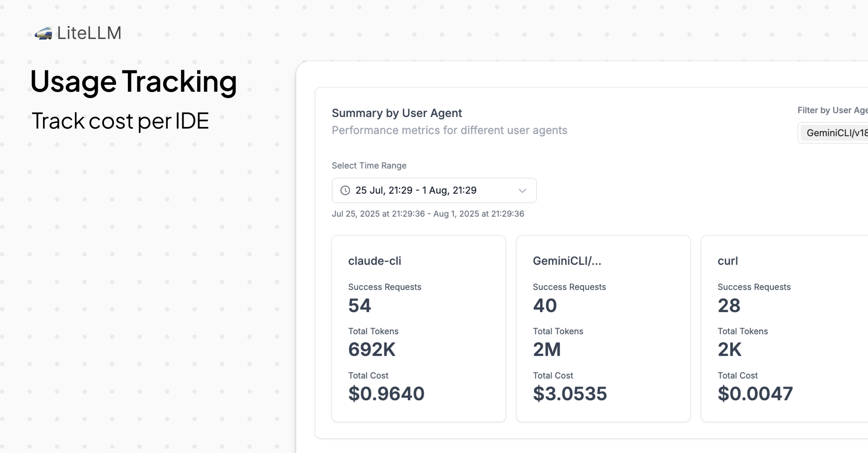Select the curl card title

[727, 261]
